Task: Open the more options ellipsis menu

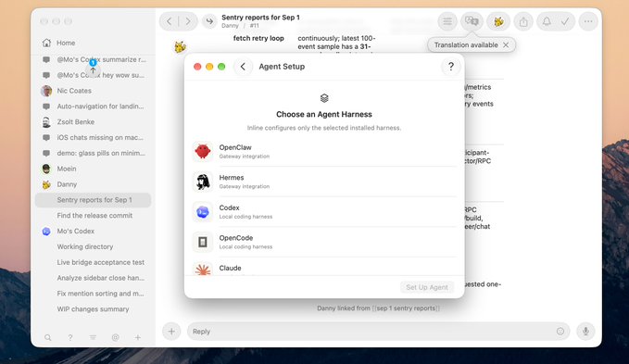Action: pos(588,21)
